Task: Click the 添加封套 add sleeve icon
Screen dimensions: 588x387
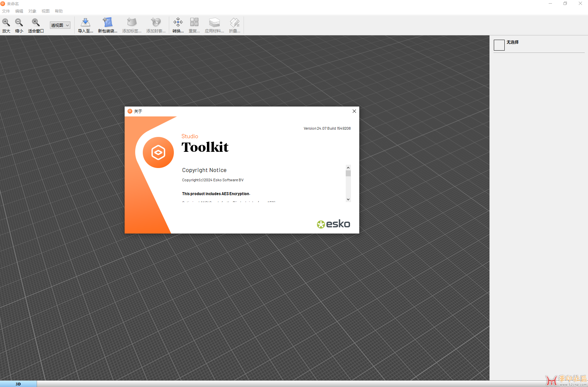Action: click(156, 22)
